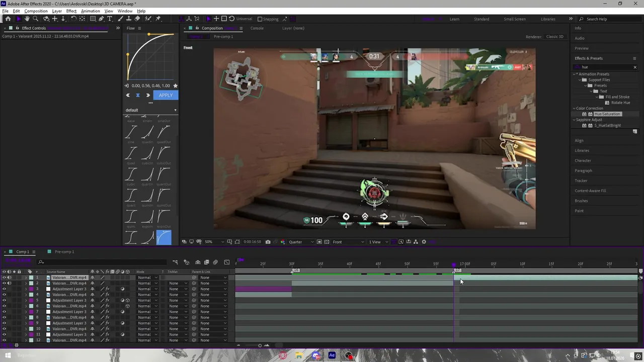Open the Animation menu

91,11
